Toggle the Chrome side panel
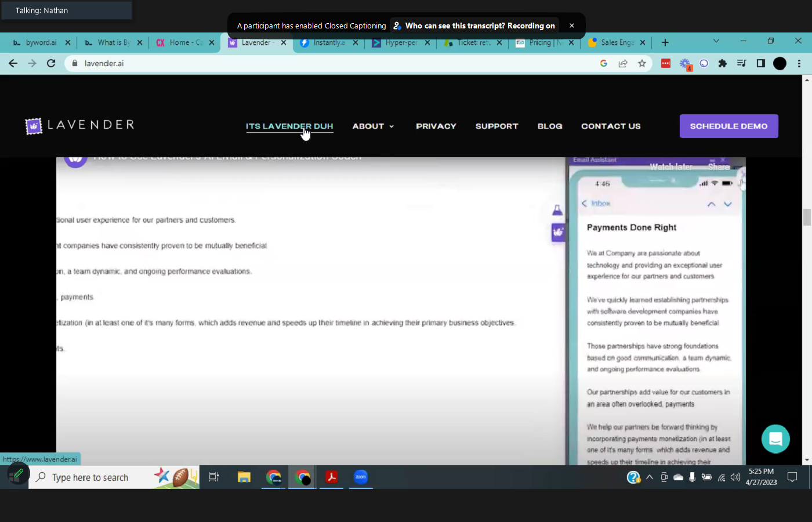Viewport: 812px width, 522px height. 760,63
